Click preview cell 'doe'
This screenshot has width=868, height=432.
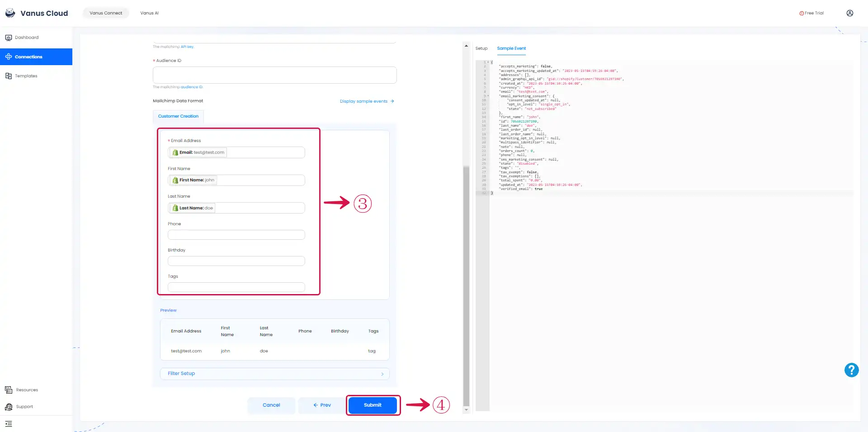[x=264, y=351]
